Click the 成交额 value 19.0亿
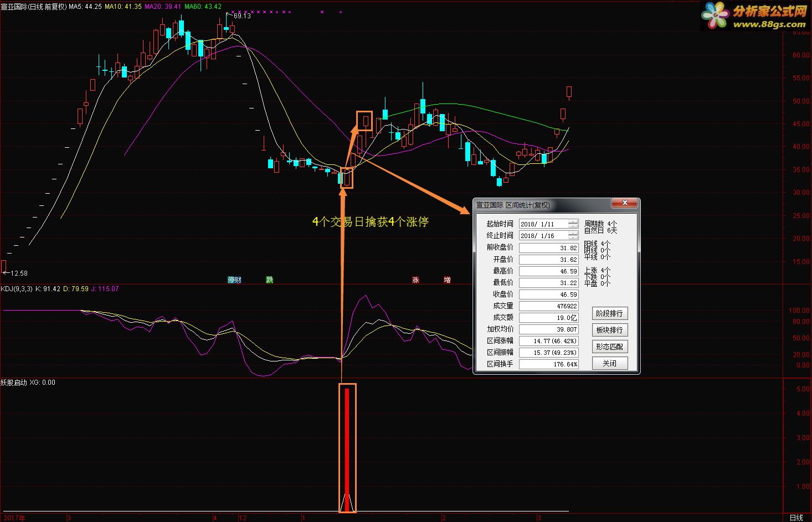Image resolution: width=812 pixels, height=522 pixels. pos(548,318)
